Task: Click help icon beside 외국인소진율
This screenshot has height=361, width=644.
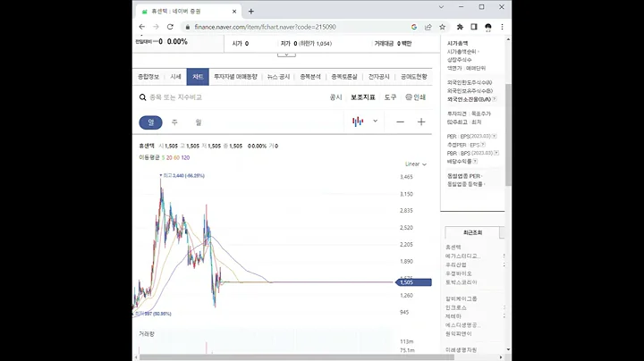Action: pyautogui.click(x=495, y=99)
